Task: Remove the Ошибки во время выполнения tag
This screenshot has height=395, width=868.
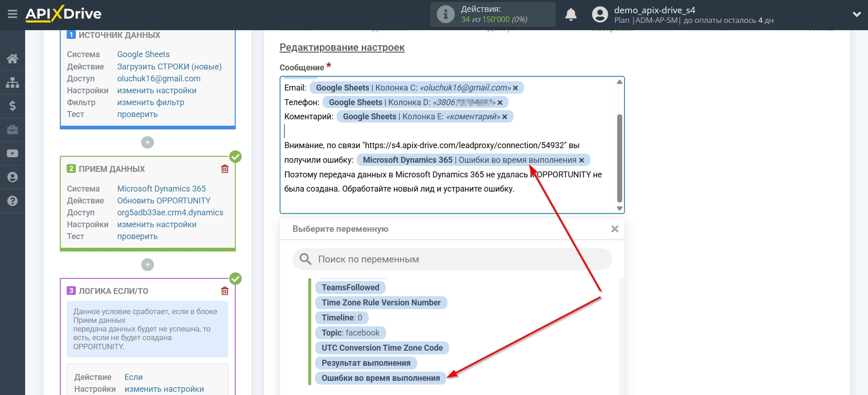Action: click(x=582, y=160)
